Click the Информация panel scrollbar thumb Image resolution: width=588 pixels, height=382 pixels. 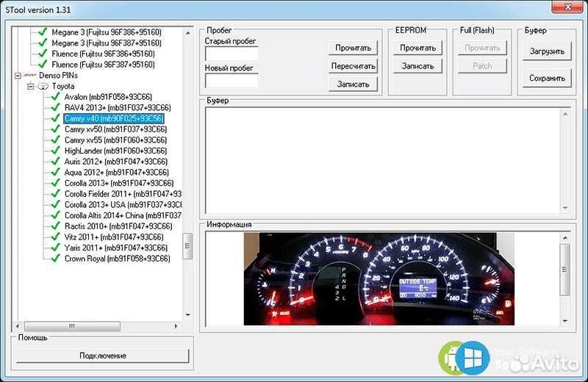tap(564, 270)
